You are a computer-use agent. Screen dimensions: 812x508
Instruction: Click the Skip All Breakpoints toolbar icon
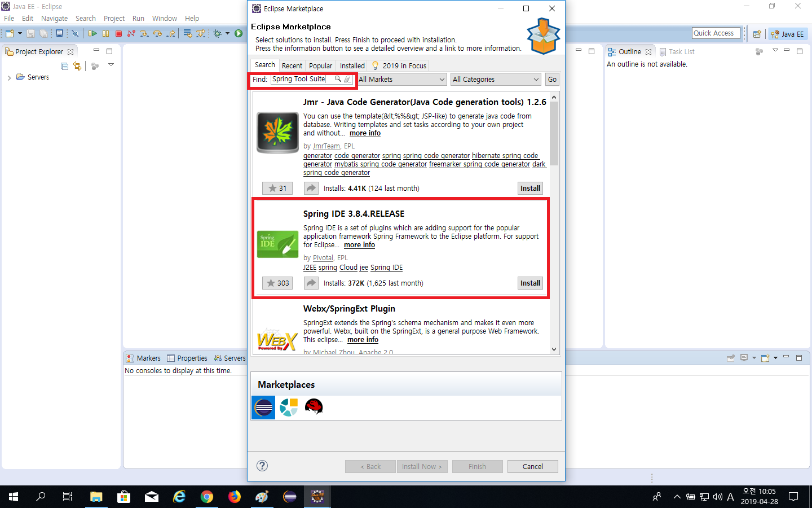coord(75,33)
